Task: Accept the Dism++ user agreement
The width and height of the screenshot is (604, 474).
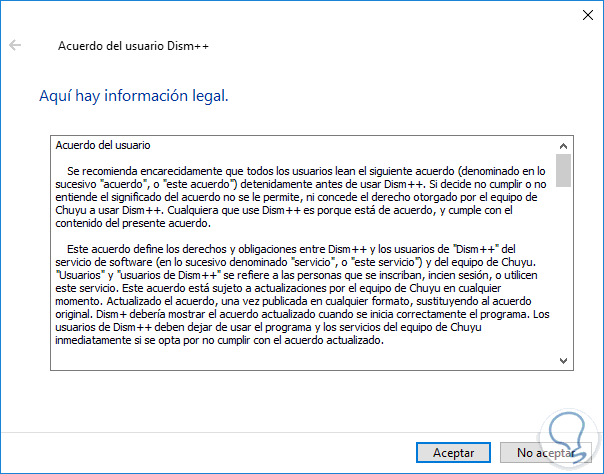Action: tap(453, 452)
